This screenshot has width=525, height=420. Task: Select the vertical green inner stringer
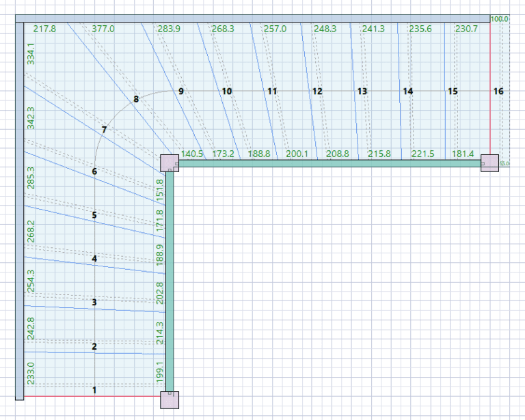pyautogui.click(x=170, y=281)
